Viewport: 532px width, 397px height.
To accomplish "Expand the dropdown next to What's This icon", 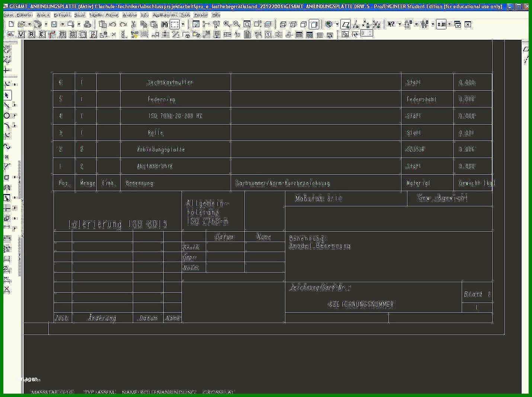I will tap(400, 24).
